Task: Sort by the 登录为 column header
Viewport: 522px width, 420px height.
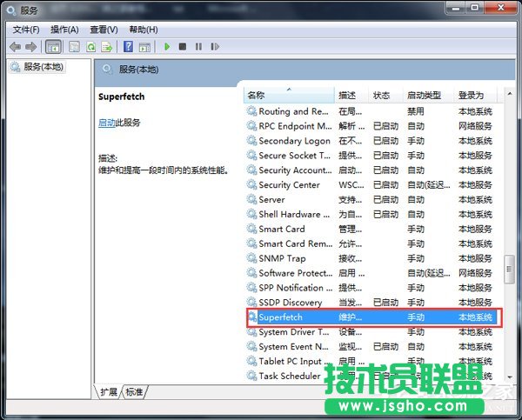Action: tap(476, 96)
